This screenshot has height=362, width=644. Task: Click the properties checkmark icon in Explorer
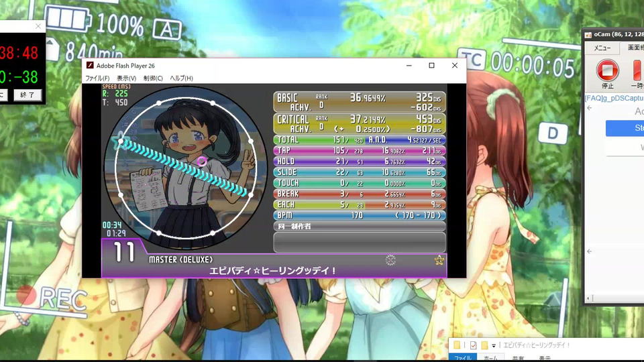point(474,345)
